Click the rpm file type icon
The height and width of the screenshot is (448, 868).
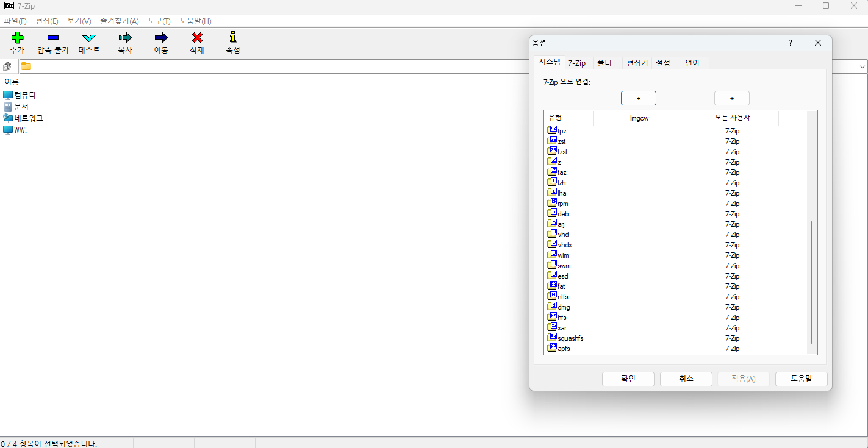(x=553, y=203)
